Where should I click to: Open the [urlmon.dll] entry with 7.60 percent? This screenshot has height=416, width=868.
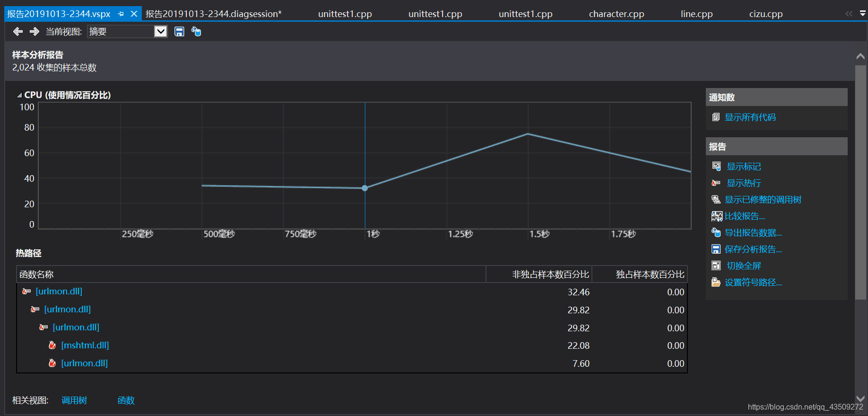(85, 363)
